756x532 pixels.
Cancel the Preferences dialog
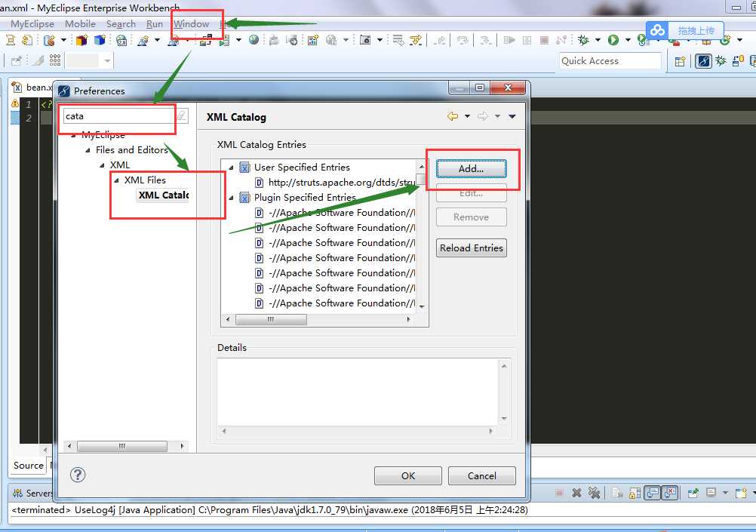(481, 475)
